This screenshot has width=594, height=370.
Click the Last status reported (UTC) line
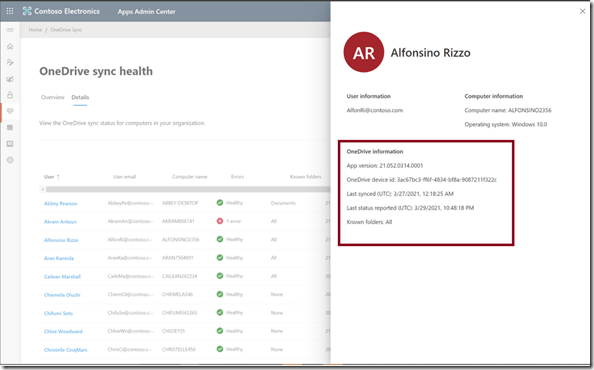point(410,208)
